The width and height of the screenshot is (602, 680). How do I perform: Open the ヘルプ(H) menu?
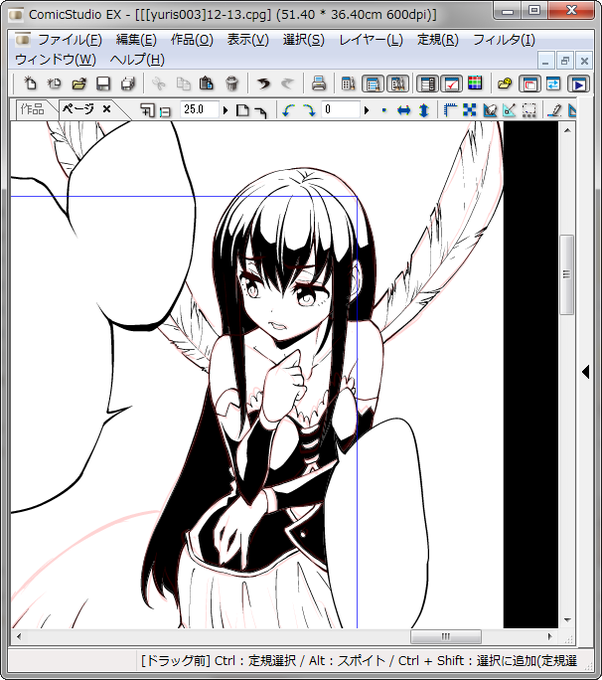click(x=137, y=59)
